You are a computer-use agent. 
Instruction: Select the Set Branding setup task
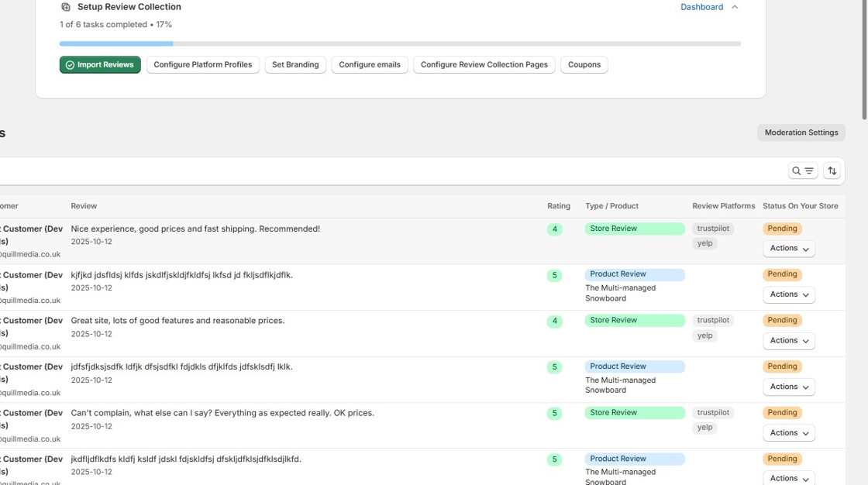(x=295, y=65)
